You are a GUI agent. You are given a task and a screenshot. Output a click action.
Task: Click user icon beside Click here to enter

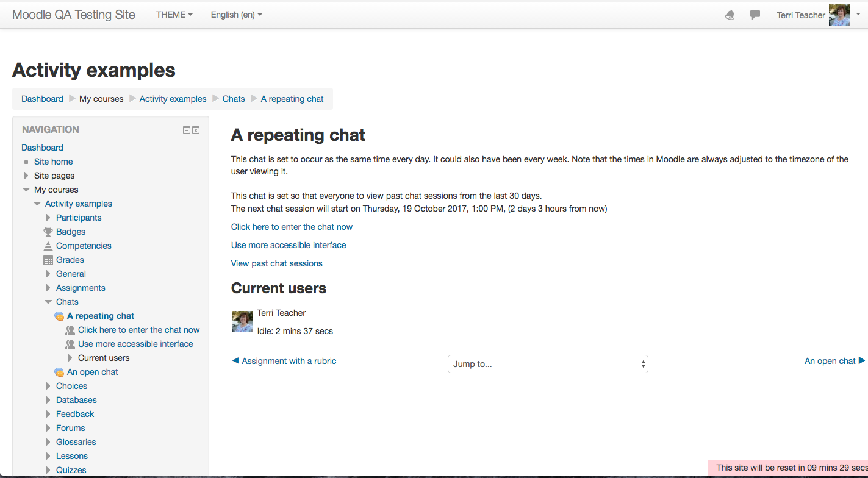point(70,330)
